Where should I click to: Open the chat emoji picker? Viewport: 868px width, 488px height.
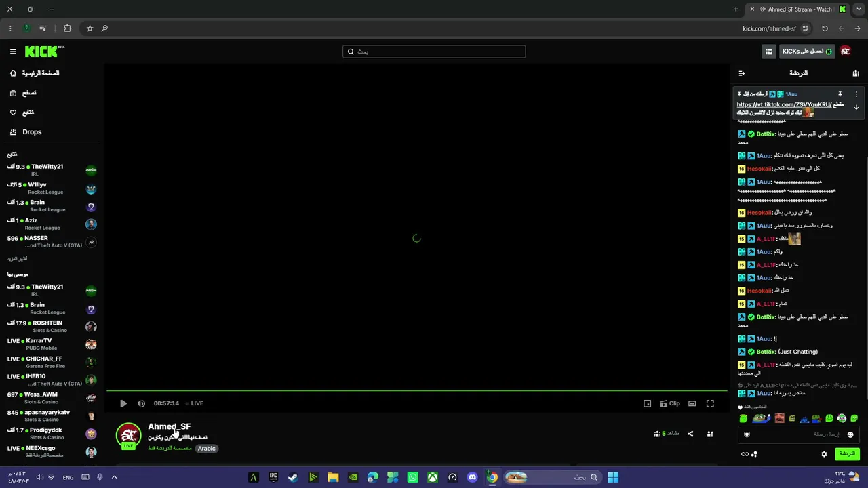[850, 434]
